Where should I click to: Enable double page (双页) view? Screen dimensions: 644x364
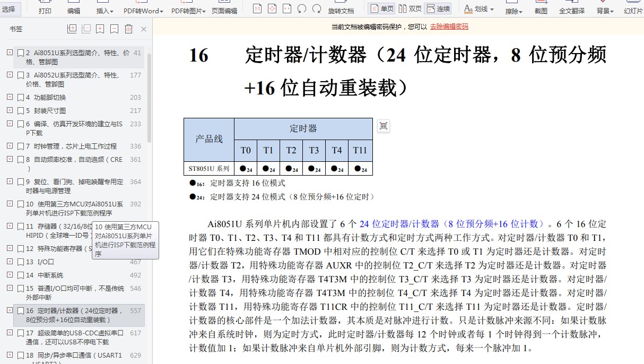tap(410, 8)
